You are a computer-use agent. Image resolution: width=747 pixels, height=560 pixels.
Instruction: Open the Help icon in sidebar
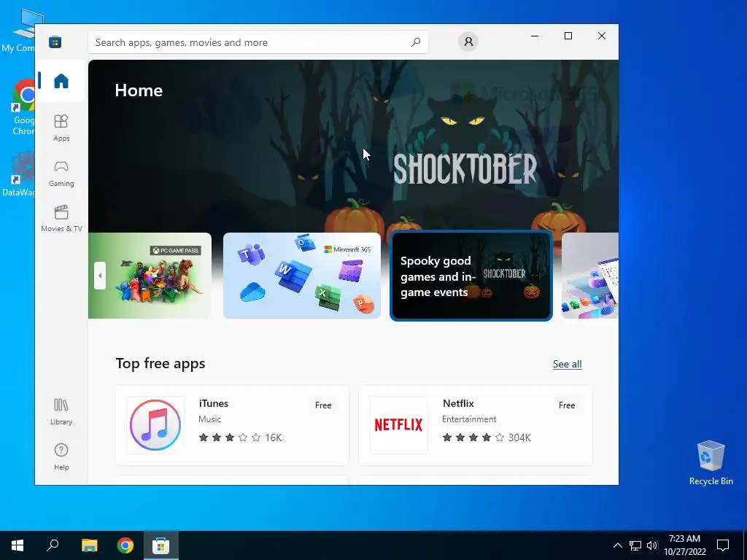pyautogui.click(x=61, y=456)
